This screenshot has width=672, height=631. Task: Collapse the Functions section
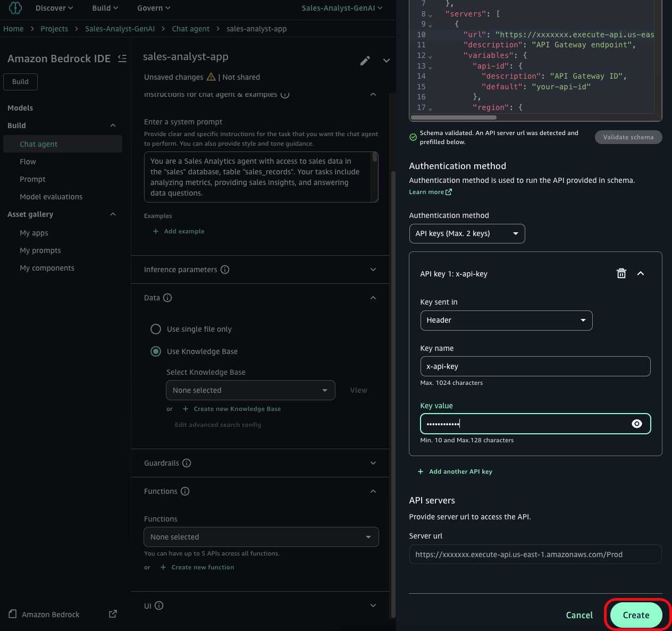pos(373,491)
